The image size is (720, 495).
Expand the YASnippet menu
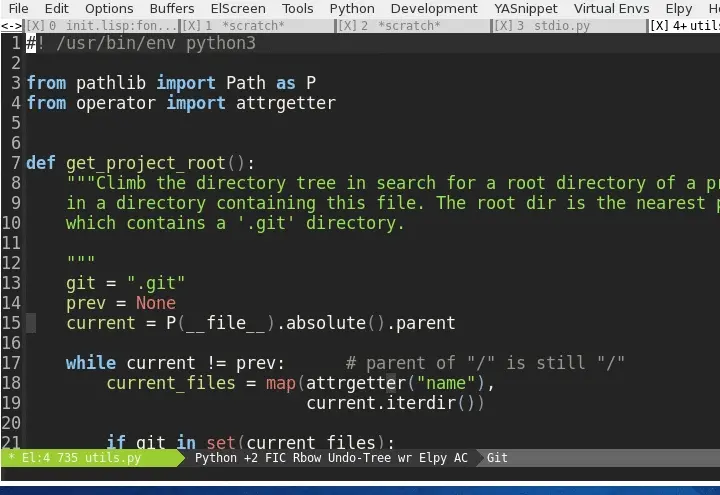click(x=526, y=8)
